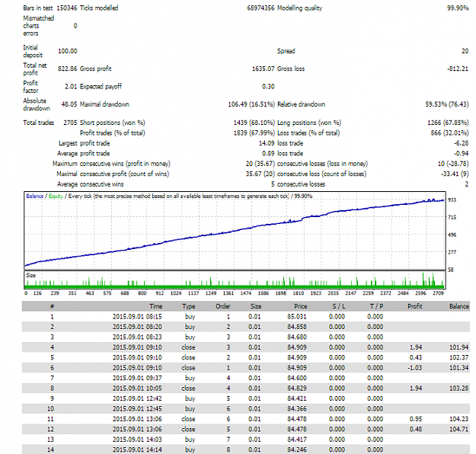Click time 2015.09.01 14:03 in row 13
The width and height of the screenshot is (476, 454).
[x=137, y=440]
